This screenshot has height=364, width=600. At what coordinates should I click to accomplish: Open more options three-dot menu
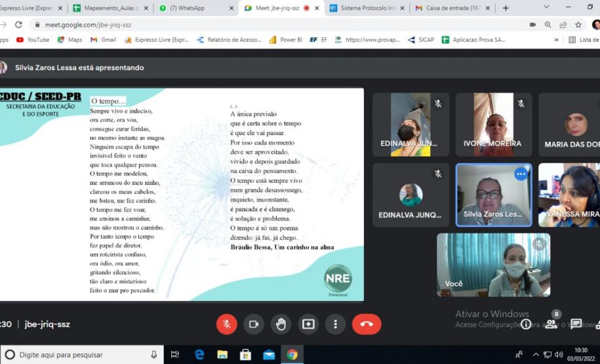(x=335, y=324)
